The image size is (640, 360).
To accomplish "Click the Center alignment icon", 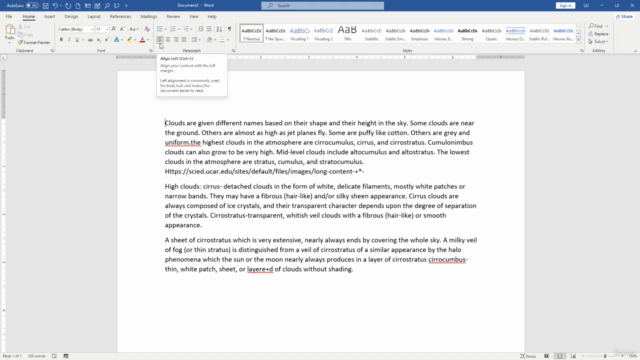I will point(168,40).
